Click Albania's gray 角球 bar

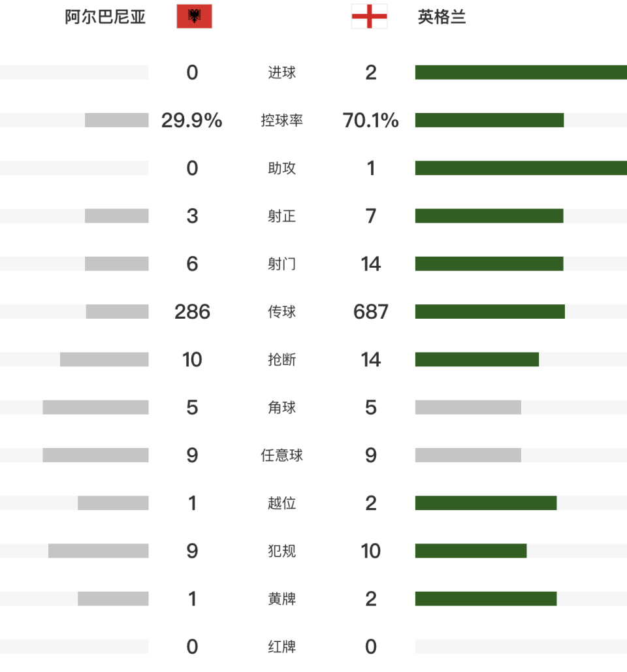pos(95,408)
